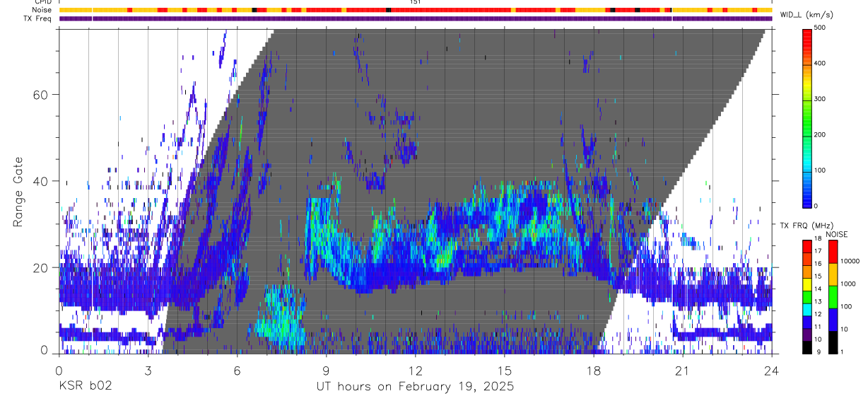Screen dimensions: 868x401
Task: Click the 400 label on the width colorbar
Action: pos(820,63)
